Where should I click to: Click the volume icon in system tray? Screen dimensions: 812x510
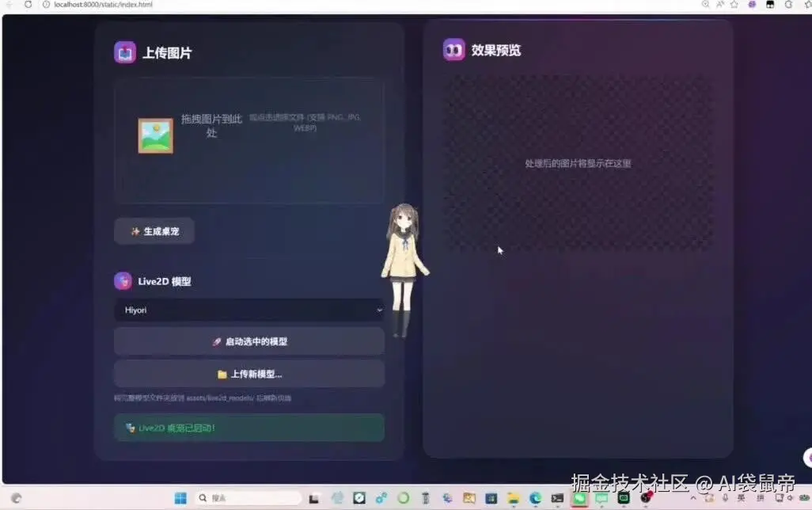791,498
